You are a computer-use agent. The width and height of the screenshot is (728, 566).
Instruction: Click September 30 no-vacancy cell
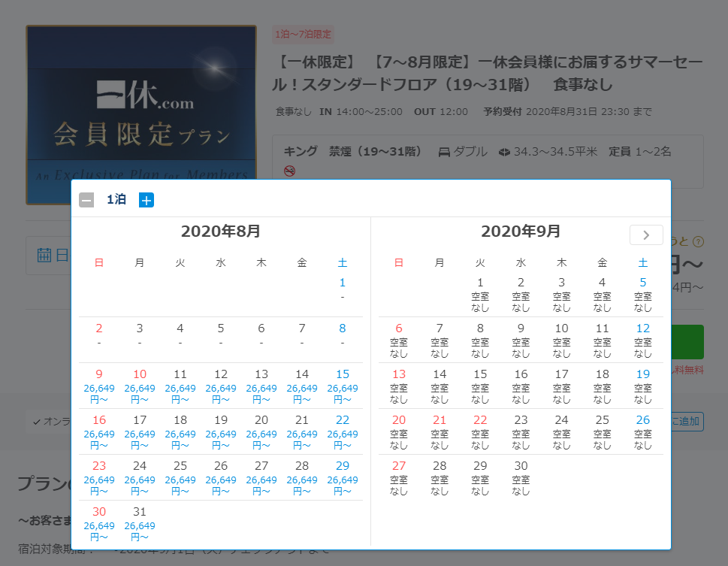tap(521, 478)
